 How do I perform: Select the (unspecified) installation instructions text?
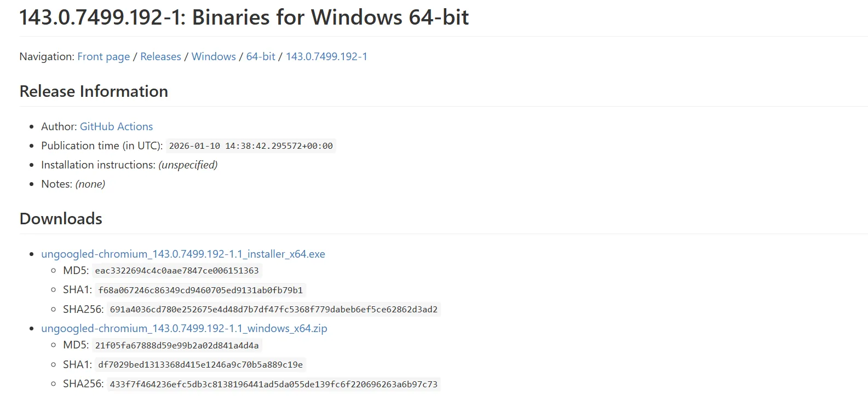coord(188,165)
